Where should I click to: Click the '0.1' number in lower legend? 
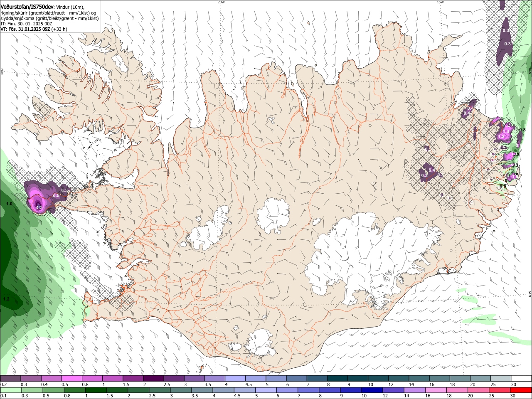(3, 396)
